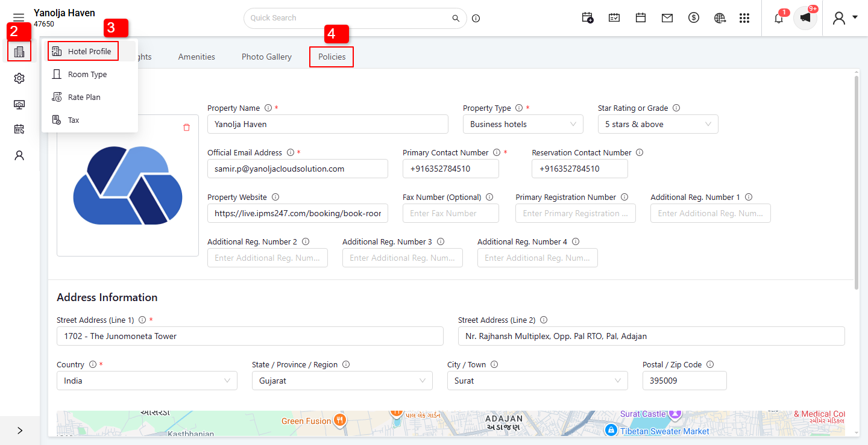
Task: Click the Official Email Address field
Action: (x=298, y=169)
